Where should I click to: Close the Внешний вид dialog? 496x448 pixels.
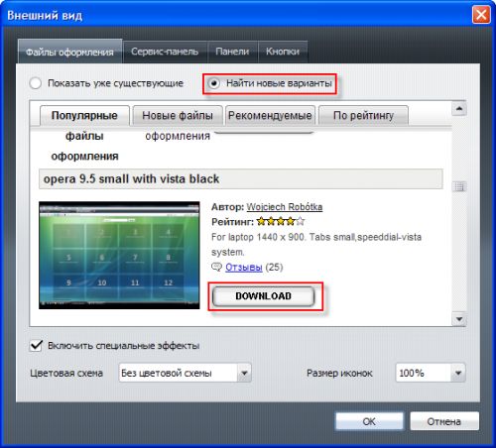click(x=481, y=15)
